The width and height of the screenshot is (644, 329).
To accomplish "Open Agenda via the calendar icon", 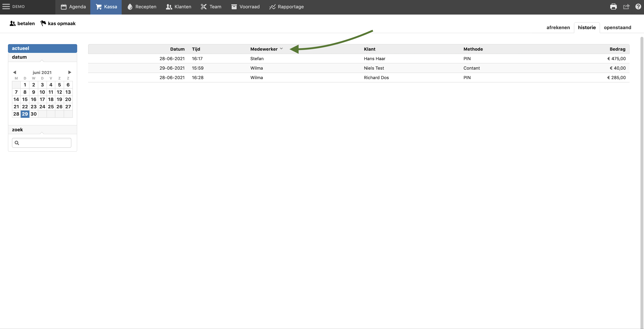I will (64, 7).
